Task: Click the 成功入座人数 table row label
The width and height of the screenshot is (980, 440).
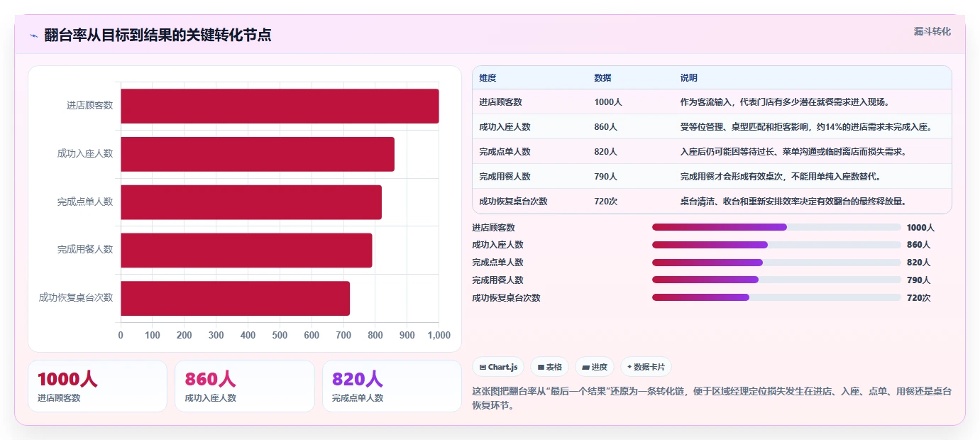Action: click(x=505, y=127)
